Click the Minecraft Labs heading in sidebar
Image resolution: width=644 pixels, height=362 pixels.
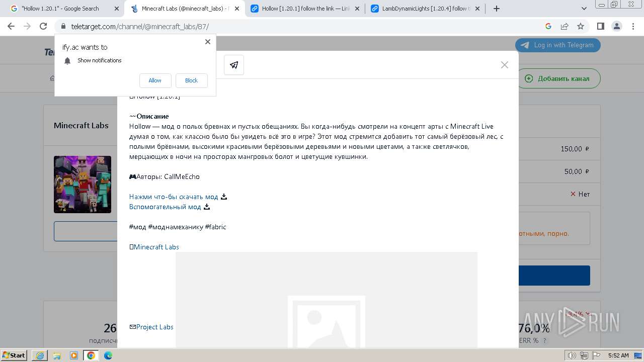click(x=81, y=125)
